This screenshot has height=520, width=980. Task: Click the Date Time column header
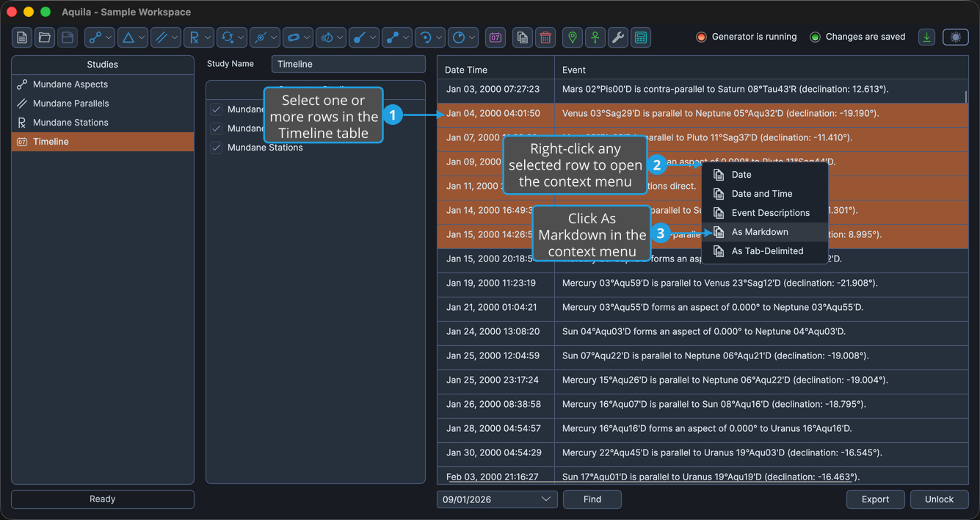click(x=496, y=70)
